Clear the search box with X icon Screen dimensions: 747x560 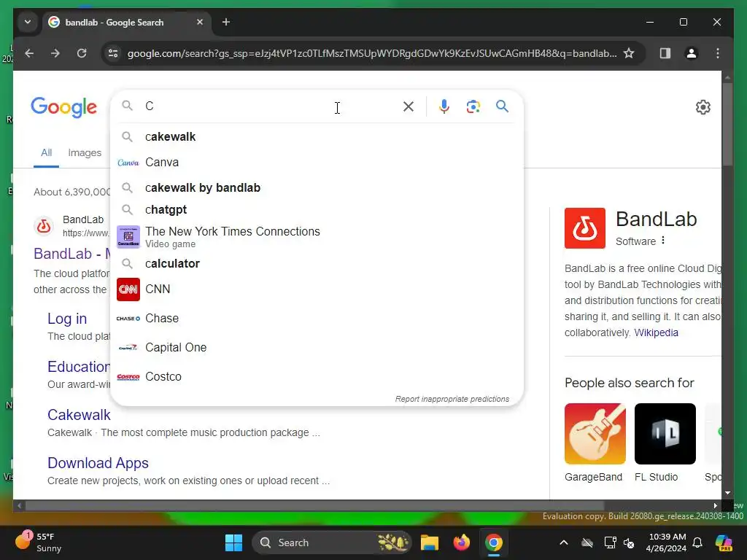pyautogui.click(x=409, y=106)
